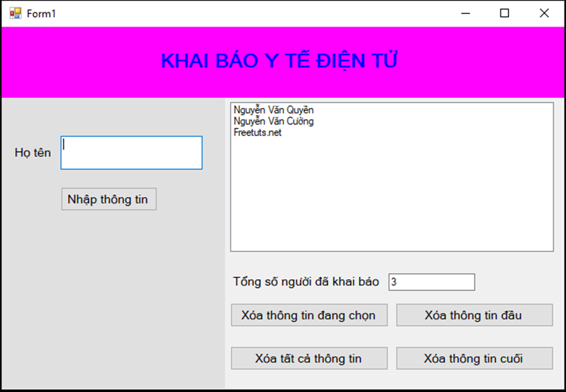
Task: Click the "Nhập thông tin" button
Action: 108,199
